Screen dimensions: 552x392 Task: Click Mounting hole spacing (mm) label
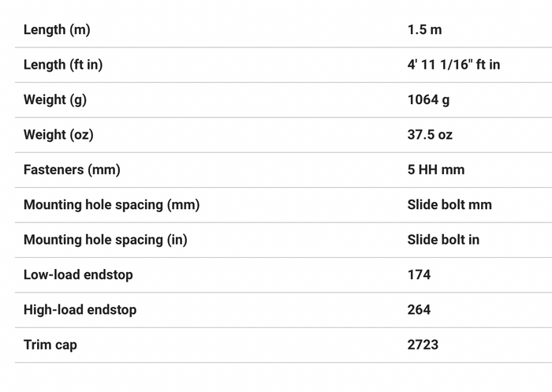pyautogui.click(x=112, y=204)
